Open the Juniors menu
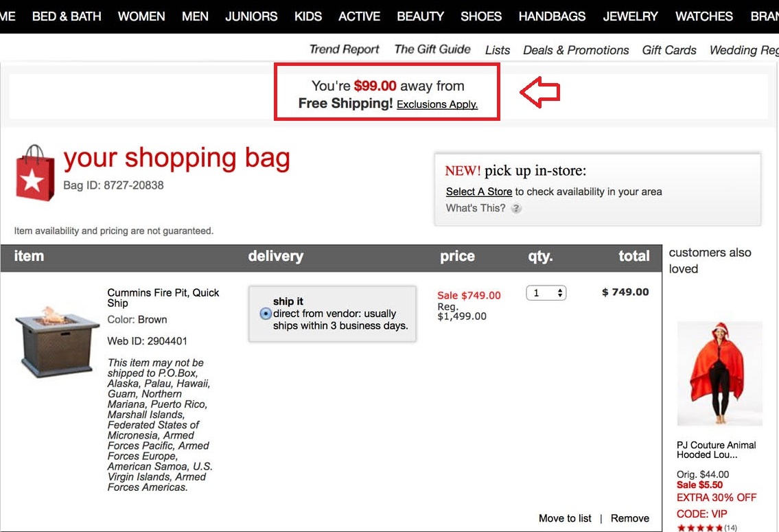Viewport: 779px width, 532px height. 251,16
